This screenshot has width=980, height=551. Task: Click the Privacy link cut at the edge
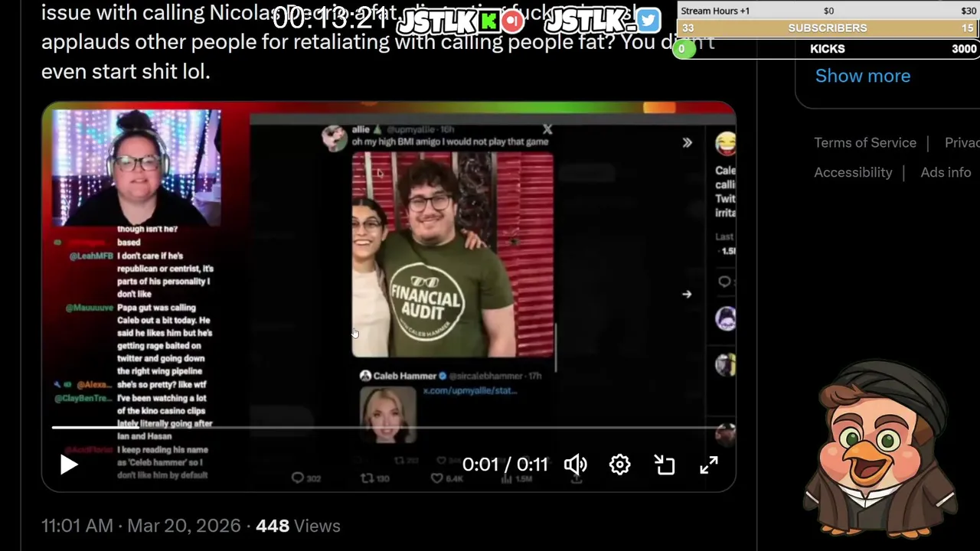pos(962,143)
